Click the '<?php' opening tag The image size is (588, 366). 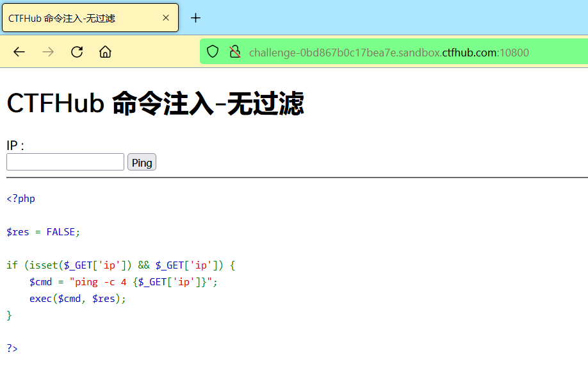(x=20, y=199)
